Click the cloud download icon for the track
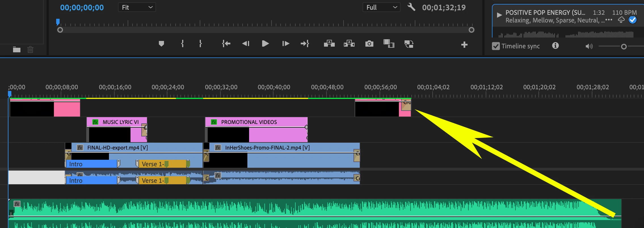 click(x=621, y=20)
